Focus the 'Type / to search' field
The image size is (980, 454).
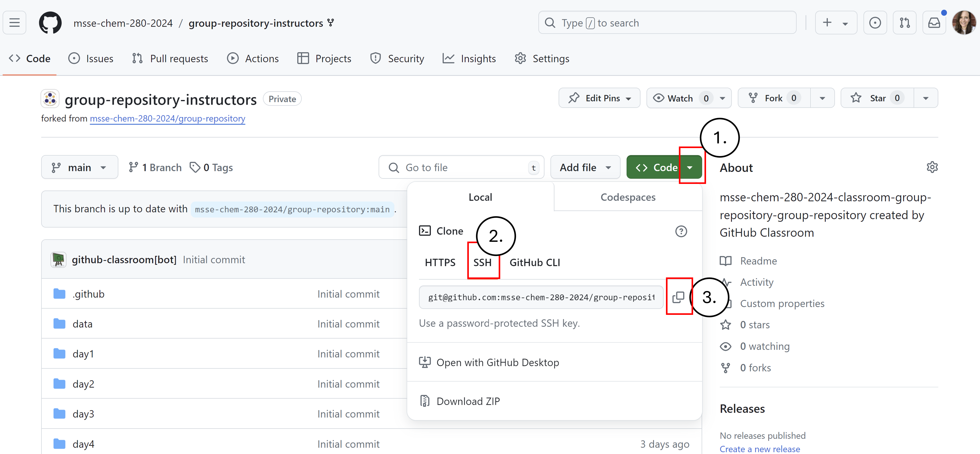pyautogui.click(x=667, y=23)
